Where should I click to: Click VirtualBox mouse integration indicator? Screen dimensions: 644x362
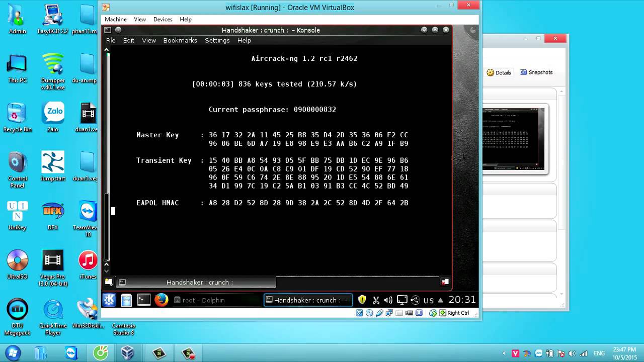[x=419, y=313]
